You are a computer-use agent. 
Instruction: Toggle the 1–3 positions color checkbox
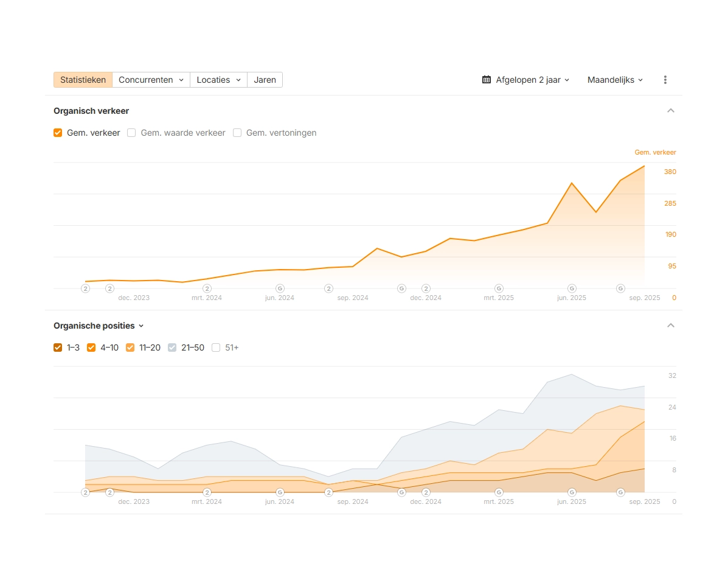(x=58, y=348)
